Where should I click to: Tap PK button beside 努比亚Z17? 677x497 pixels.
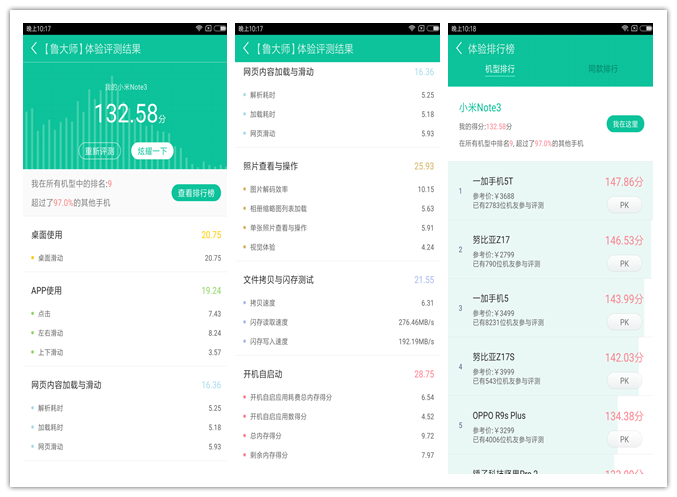pyautogui.click(x=624, y=263)
